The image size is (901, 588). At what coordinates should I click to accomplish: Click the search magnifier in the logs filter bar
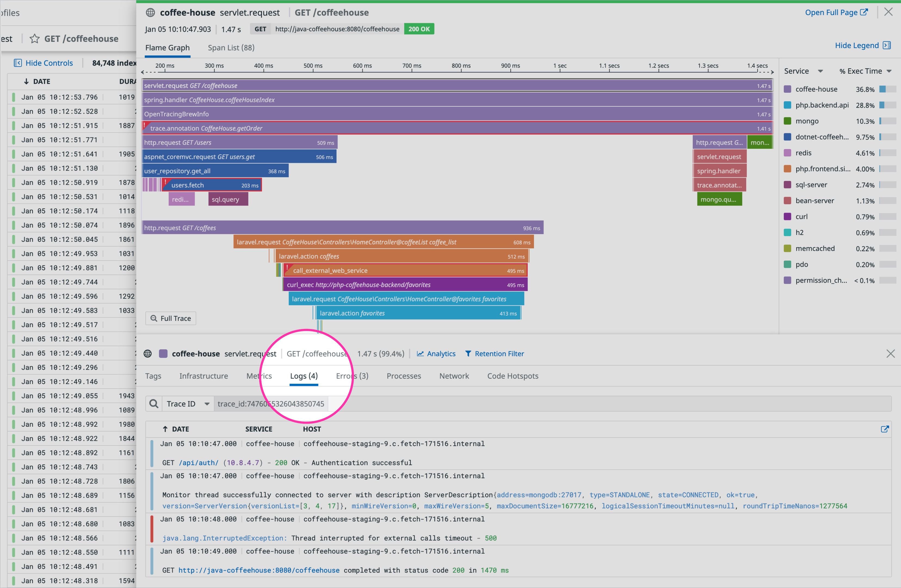[x=154, y=403]
